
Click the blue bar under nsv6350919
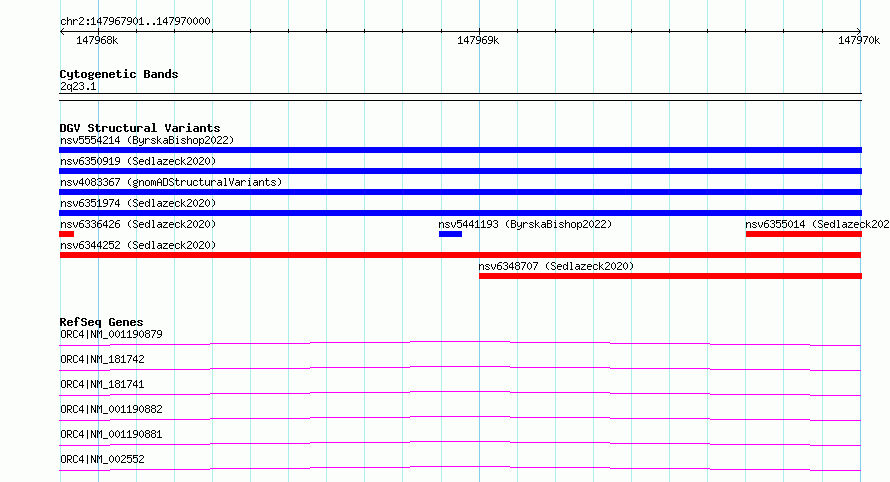[x=460, y=171]
